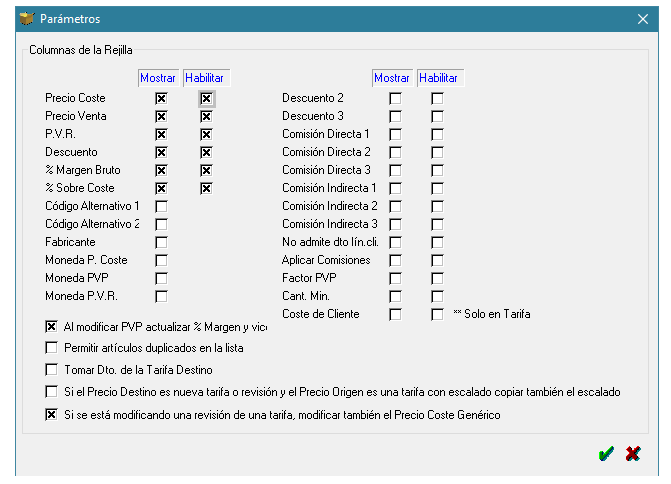The image size is (671, 484).
Task: Check the 'copiar también el escalado' option
Action: pyautogui.click(x=51, y=392)
